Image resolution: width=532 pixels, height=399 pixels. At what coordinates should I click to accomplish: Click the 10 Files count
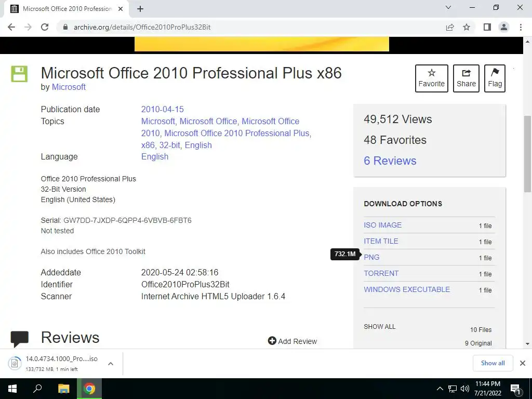[481, 330]
